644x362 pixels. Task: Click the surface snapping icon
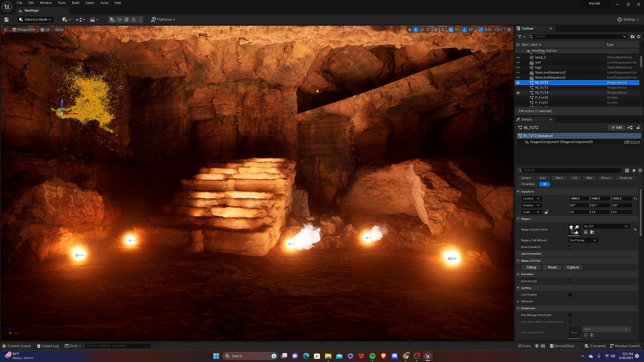coord(443,29)
